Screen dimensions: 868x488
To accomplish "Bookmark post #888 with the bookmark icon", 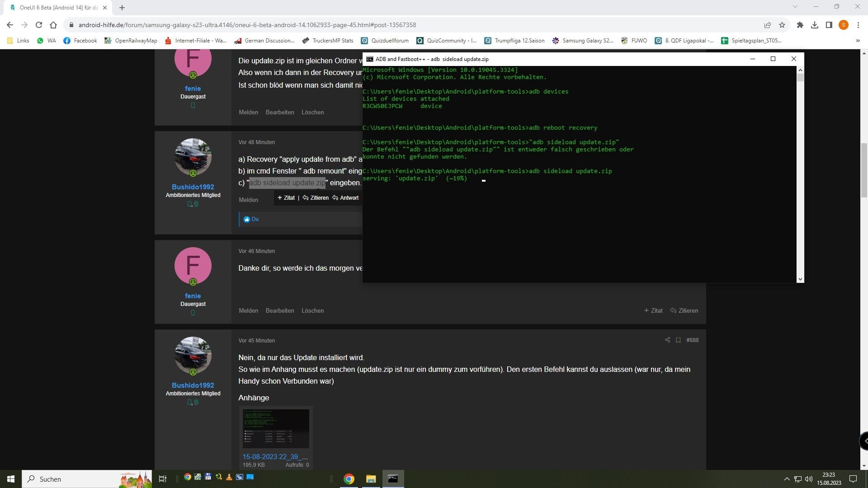I will [678, 340].
